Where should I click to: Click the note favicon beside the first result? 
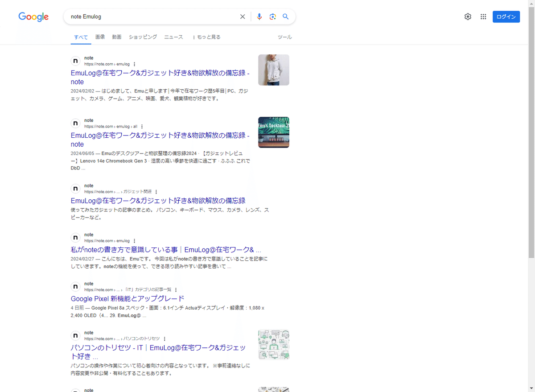(x=75, y=61)
